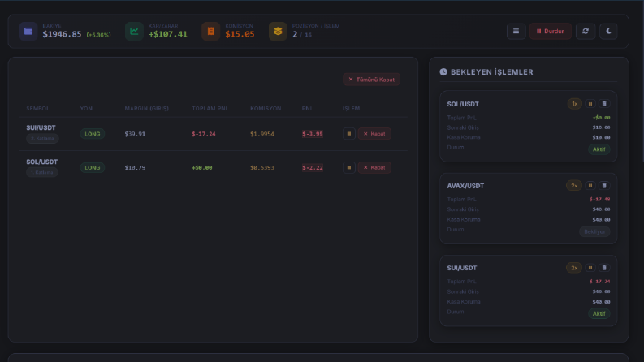
Task: Click the page scrollbar on the window edge
Action: click(642, 82)
